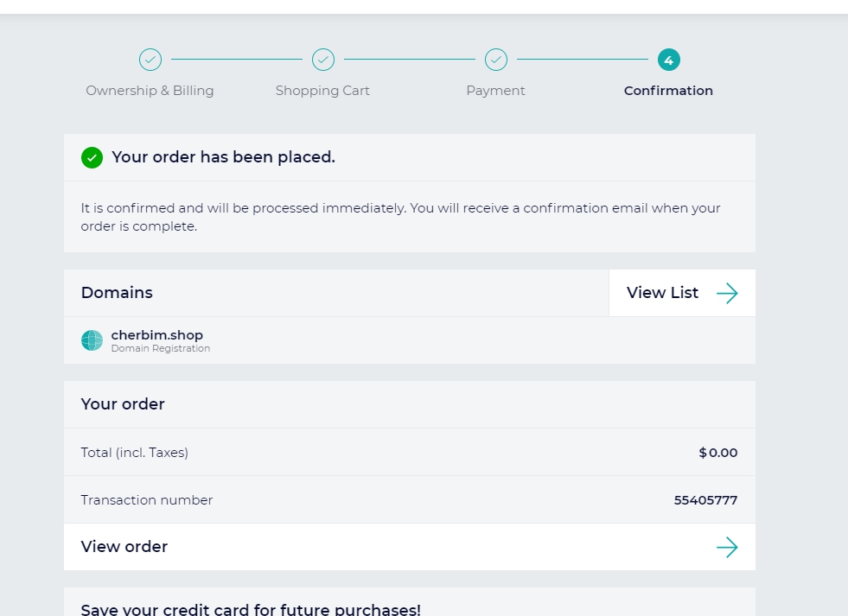Click the Payment step checkmark icon
Image resolution: width=848 pixels, height=616 pixels.
click(x=496, y=60)
